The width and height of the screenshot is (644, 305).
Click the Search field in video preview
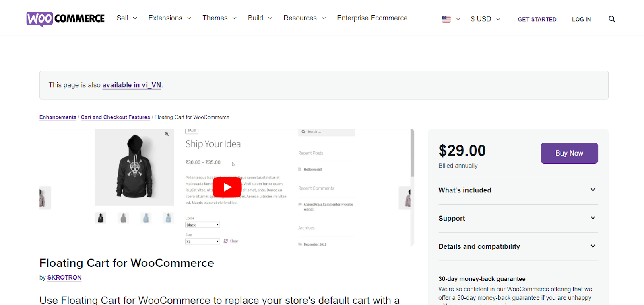(x=326, y=132)
